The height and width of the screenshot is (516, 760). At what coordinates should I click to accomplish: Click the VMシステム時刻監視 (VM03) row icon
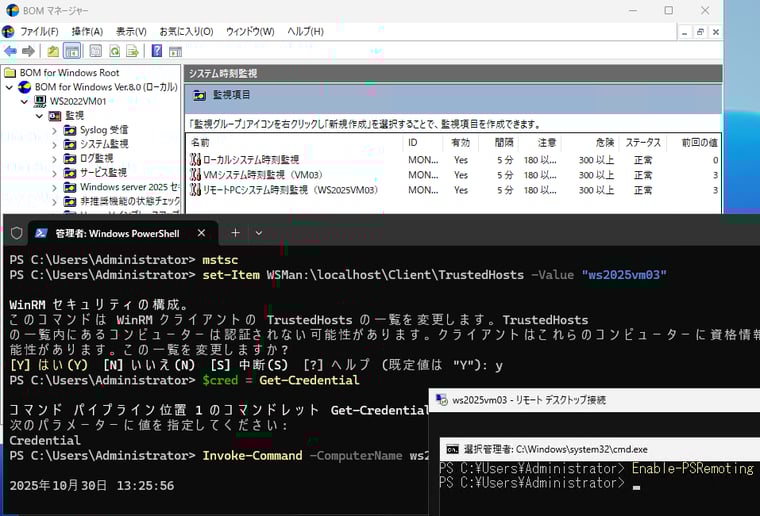tap(195, 174)
